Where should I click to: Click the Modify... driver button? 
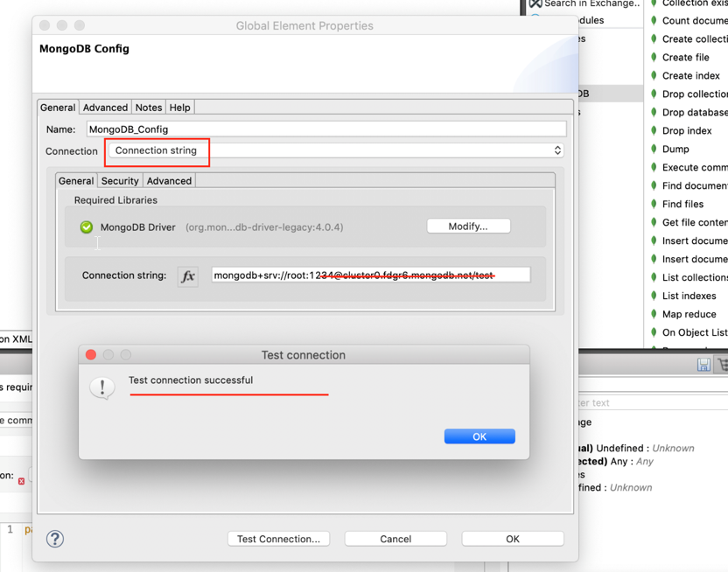(x=468, y=226)
